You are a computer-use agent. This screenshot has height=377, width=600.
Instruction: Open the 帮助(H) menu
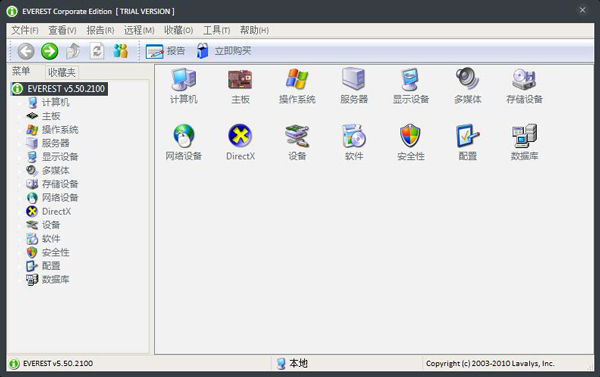(x=254, y=30)
